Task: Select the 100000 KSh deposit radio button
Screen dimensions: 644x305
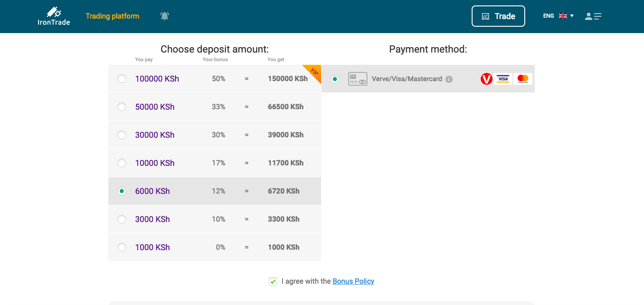Action: click(122, 79)
